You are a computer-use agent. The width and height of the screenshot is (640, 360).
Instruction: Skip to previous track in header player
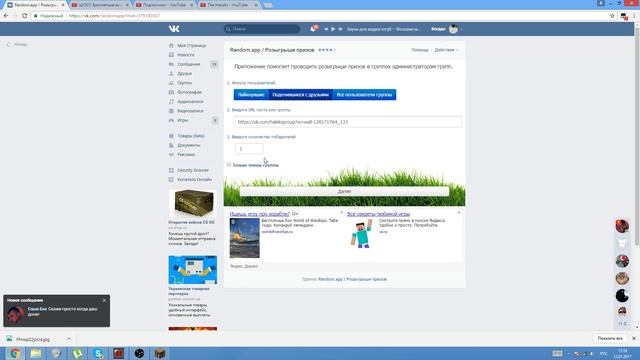(326, 29)
